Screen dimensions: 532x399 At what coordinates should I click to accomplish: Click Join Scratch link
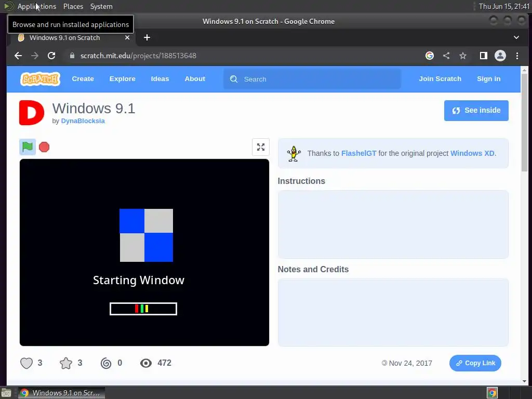pyautogui.click(x=440, y=79)
